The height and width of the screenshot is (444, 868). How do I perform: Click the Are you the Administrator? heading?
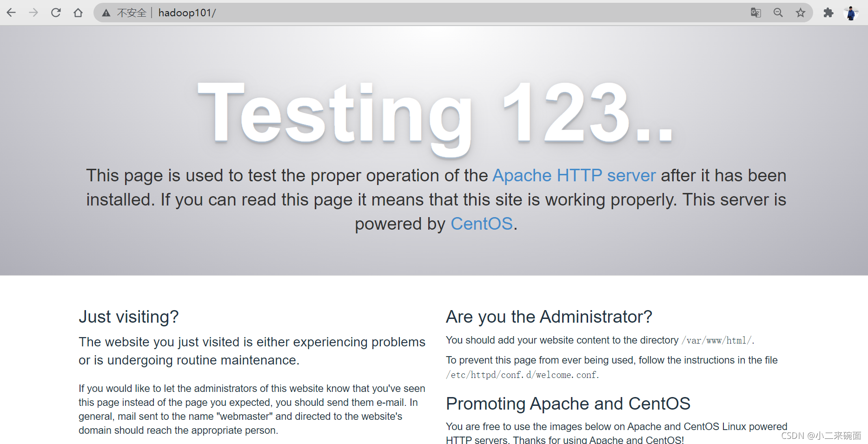click(549, 317)
